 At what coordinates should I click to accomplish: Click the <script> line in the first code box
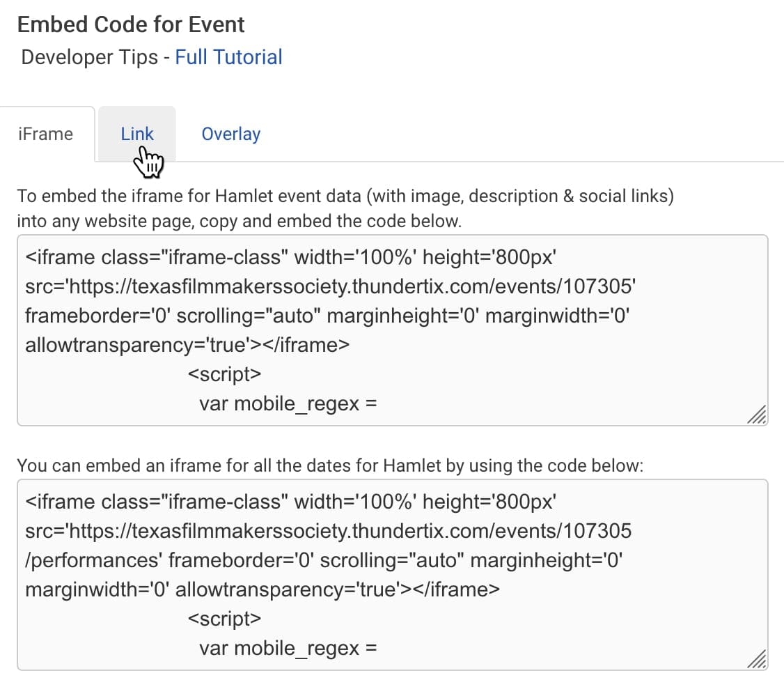(x=224, y=374)
